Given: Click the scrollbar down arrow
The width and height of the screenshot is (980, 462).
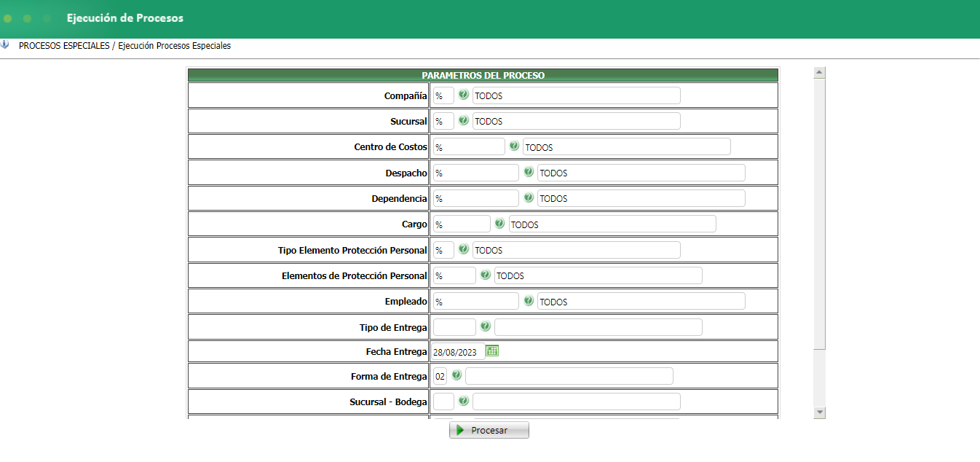Looking at the screenshot, I should tap(819, 412).
